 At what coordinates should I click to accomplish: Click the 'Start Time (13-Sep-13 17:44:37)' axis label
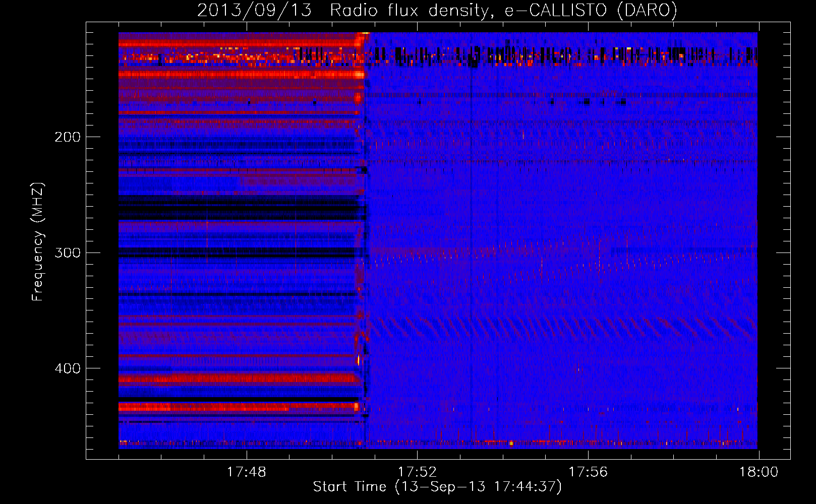[x=437, y=487]
